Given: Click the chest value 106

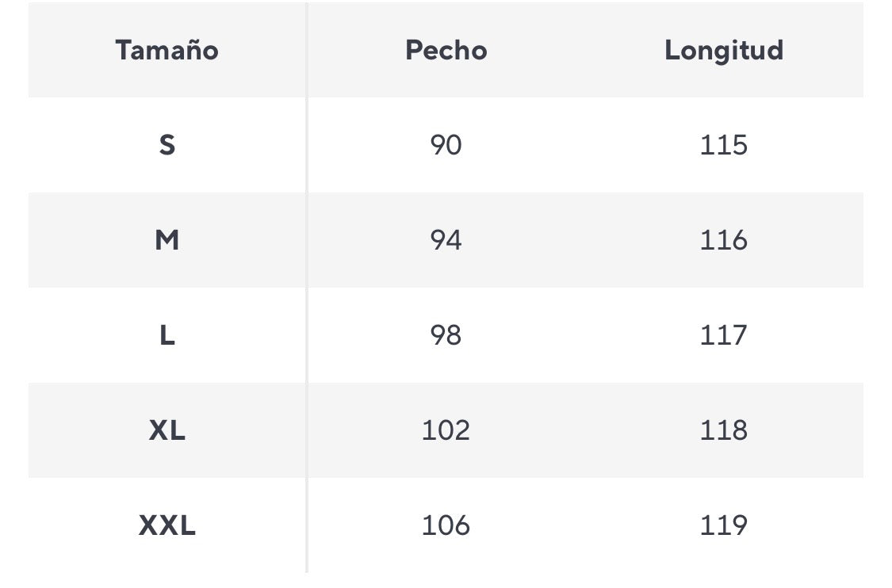Looking at the screenshot, I should [446, 525].
